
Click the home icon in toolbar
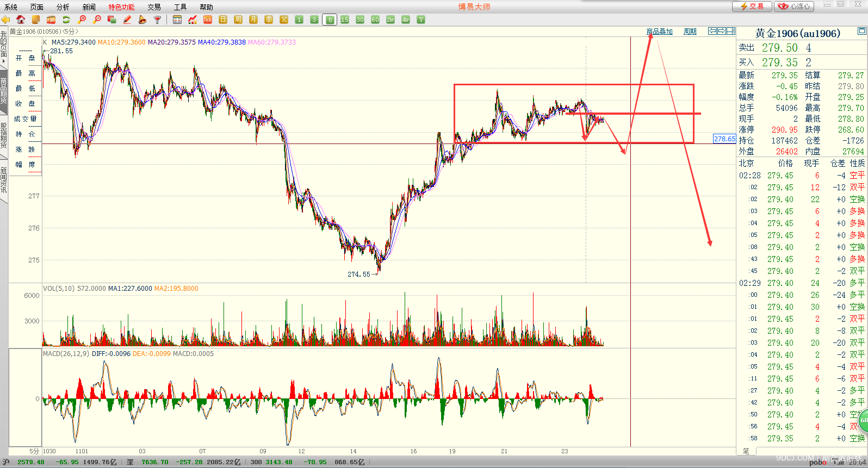tap(21, 20)
